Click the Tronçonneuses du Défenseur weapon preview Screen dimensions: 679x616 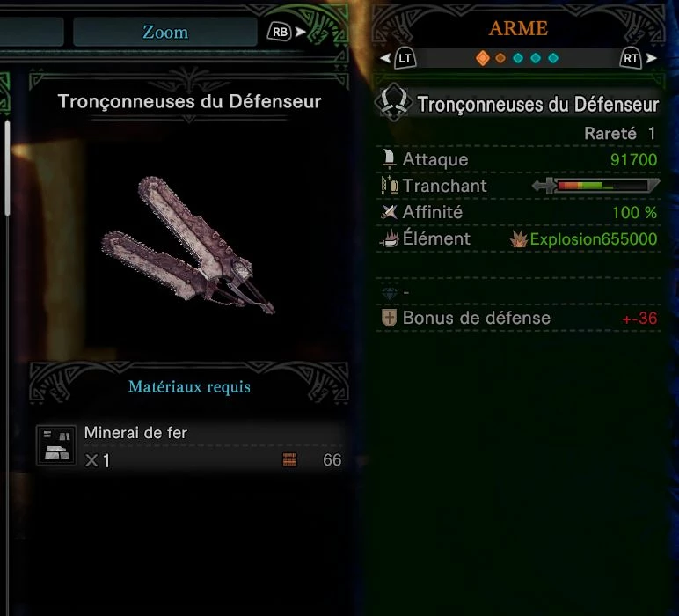187,246
